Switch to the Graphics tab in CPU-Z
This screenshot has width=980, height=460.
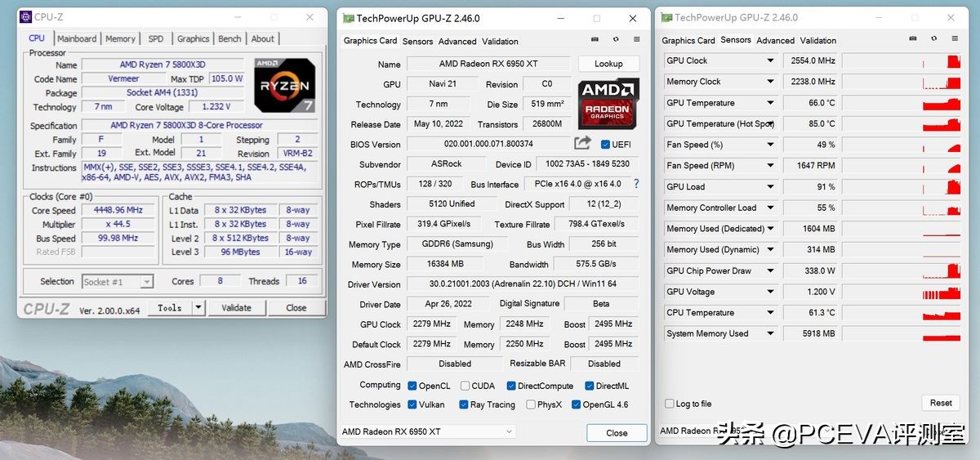193,38
